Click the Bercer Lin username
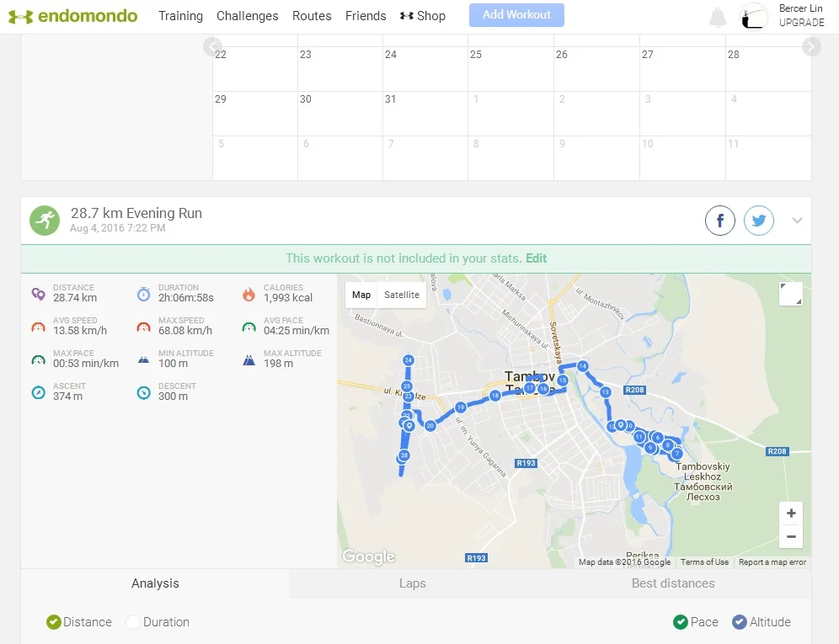The width and height of the screenshot is (839, 644). click(800, 8)
